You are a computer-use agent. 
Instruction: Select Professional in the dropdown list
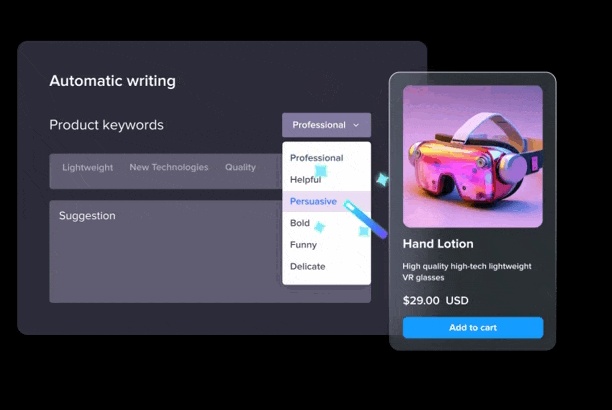click(x=317, y=158)
